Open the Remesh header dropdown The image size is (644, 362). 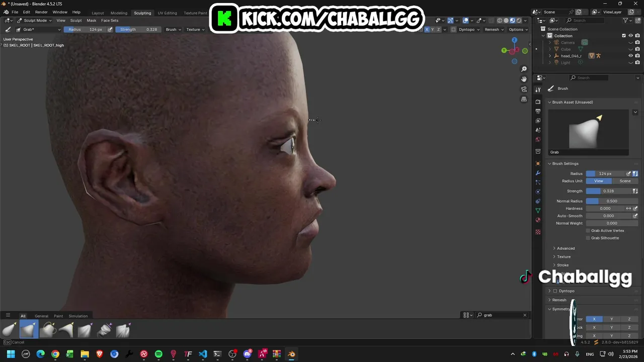point(494,30)
